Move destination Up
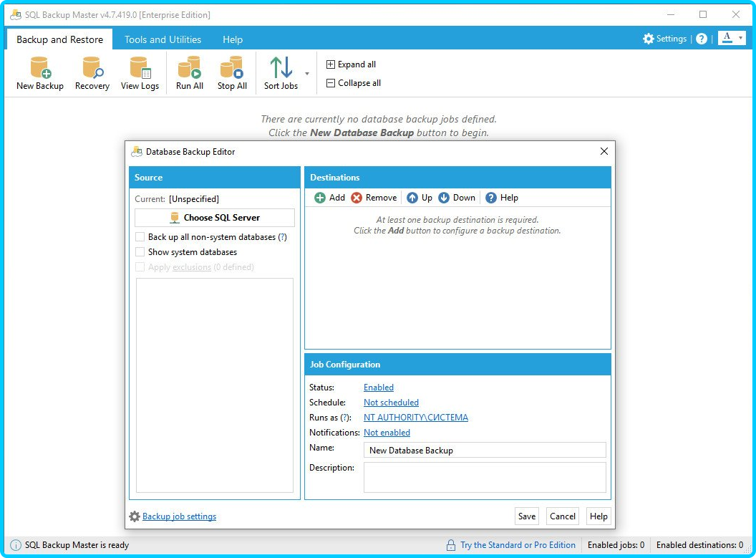756x558 pixels. pyautogui.click(x=420, y=198)
